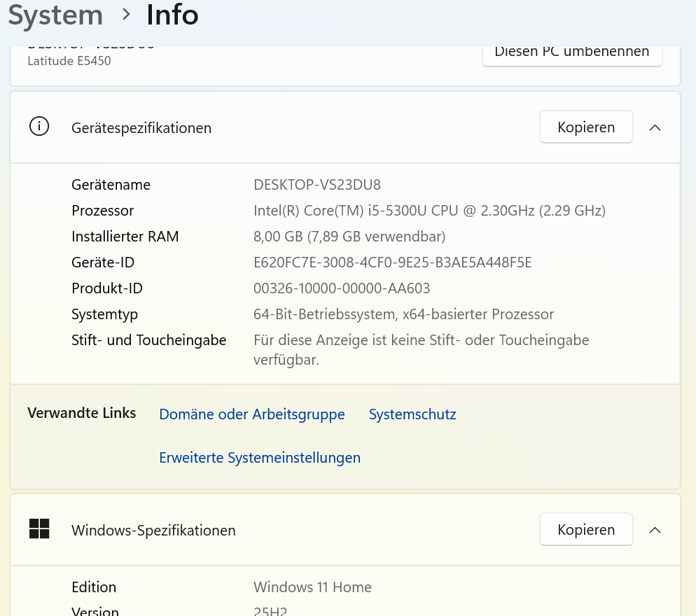Click the Stift- und Toucheingabe label
696x616 pixels.
[148, 340]
